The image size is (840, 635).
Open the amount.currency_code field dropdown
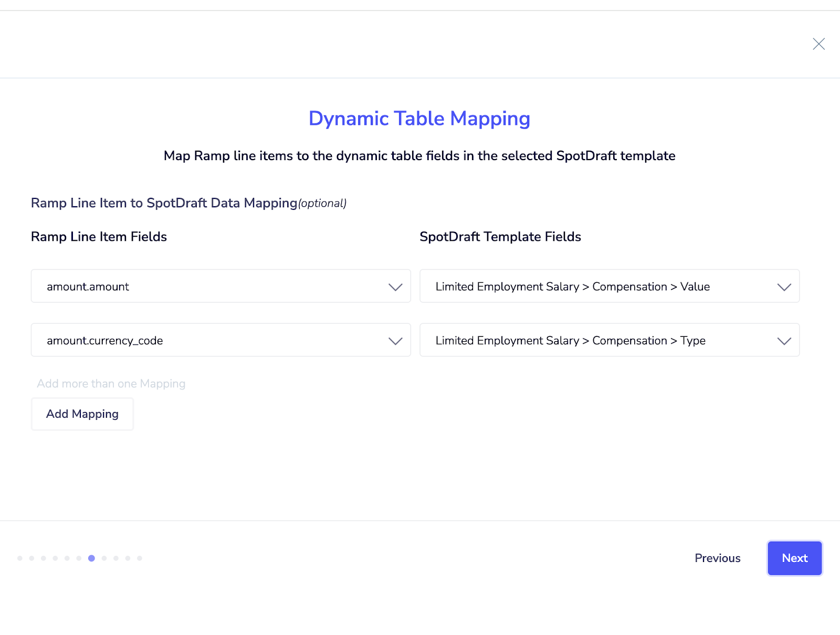click(x=220, y=341)
